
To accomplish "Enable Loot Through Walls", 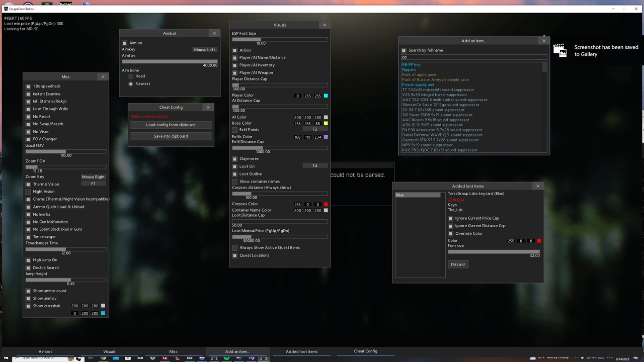I will click(x=28, y=109).
